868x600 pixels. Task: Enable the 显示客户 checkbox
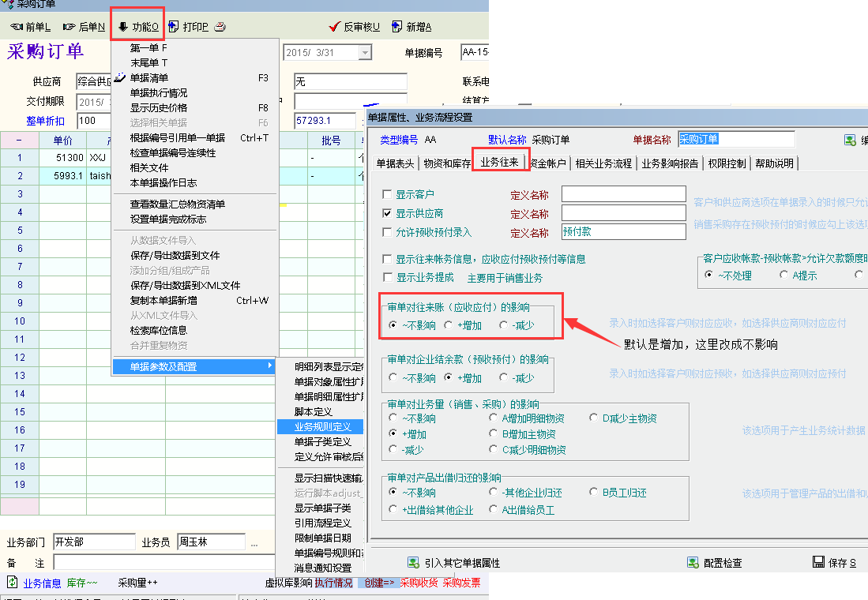click(x=387, y=194)
